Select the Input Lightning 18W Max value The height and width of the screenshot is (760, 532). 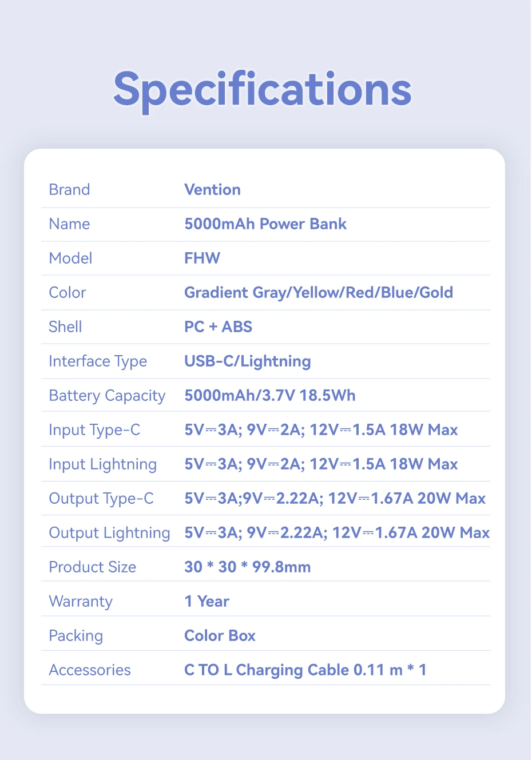click(321, 464)
